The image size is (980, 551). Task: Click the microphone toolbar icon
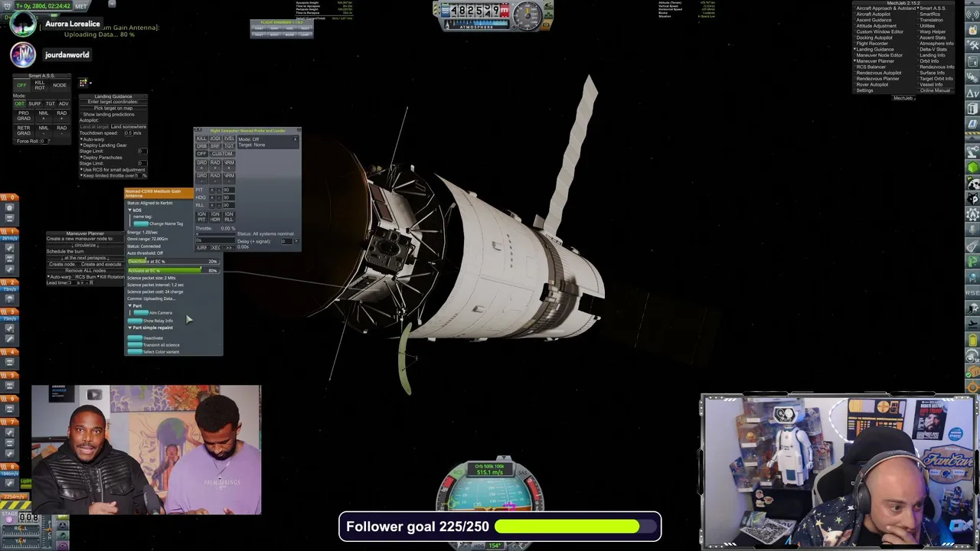(972, 230)
